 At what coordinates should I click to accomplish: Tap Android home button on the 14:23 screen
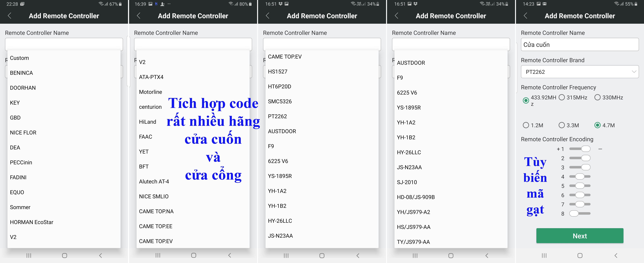click(x=580, y=255)
